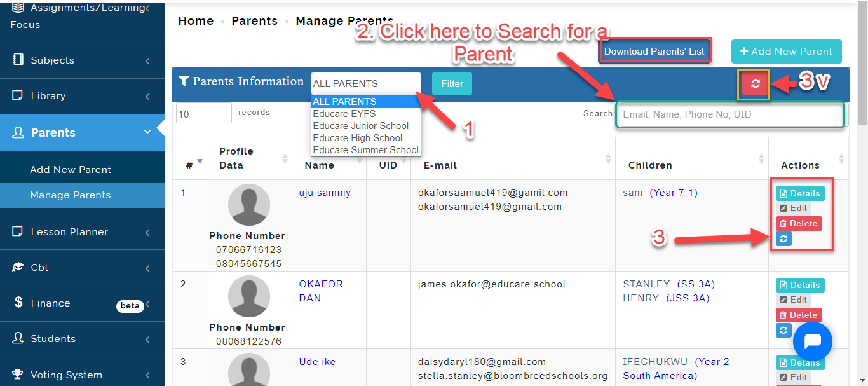Go to Home breadcrumb link
Screen dimensions: 868x386
[x=196, y=21]
